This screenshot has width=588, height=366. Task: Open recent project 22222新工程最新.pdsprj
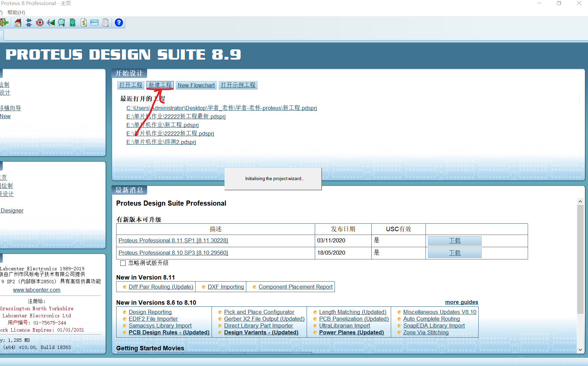(176, 116)
